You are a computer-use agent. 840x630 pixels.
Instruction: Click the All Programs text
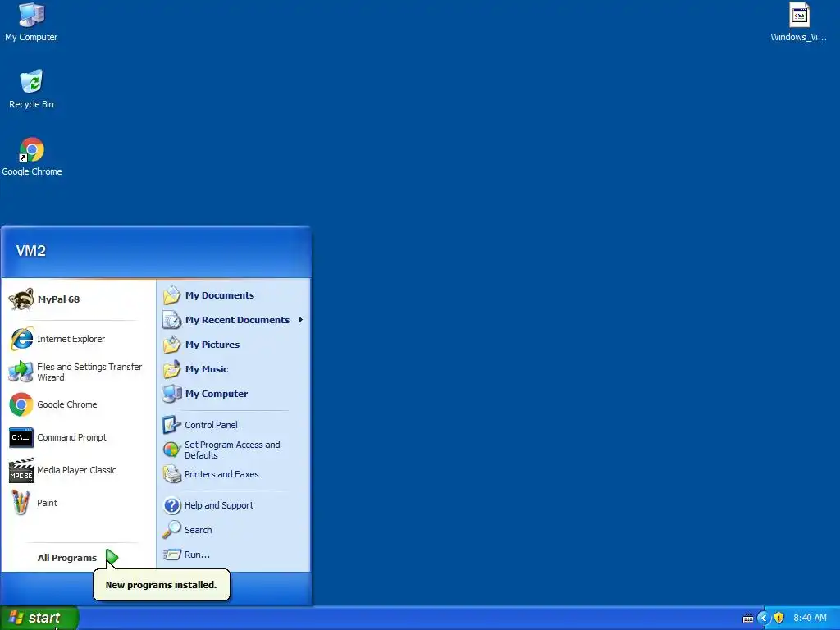click(67, 558)
